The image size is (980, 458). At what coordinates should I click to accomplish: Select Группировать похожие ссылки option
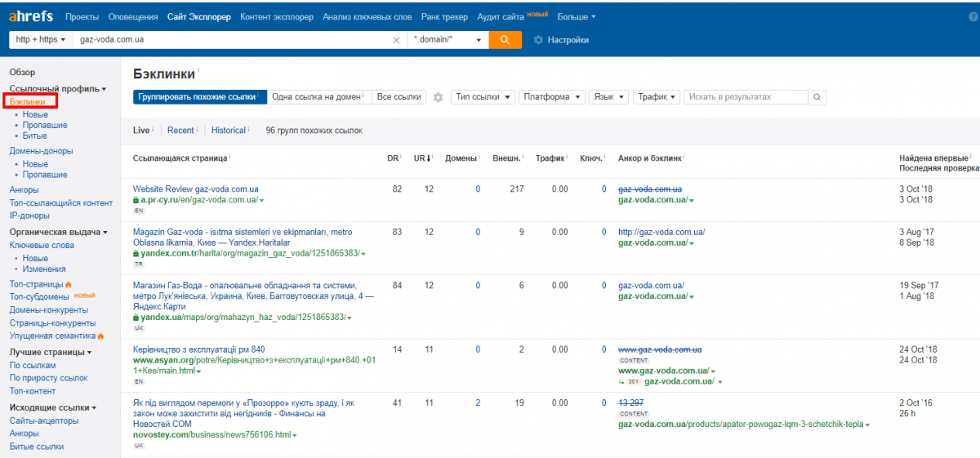[x=199, y=97]
